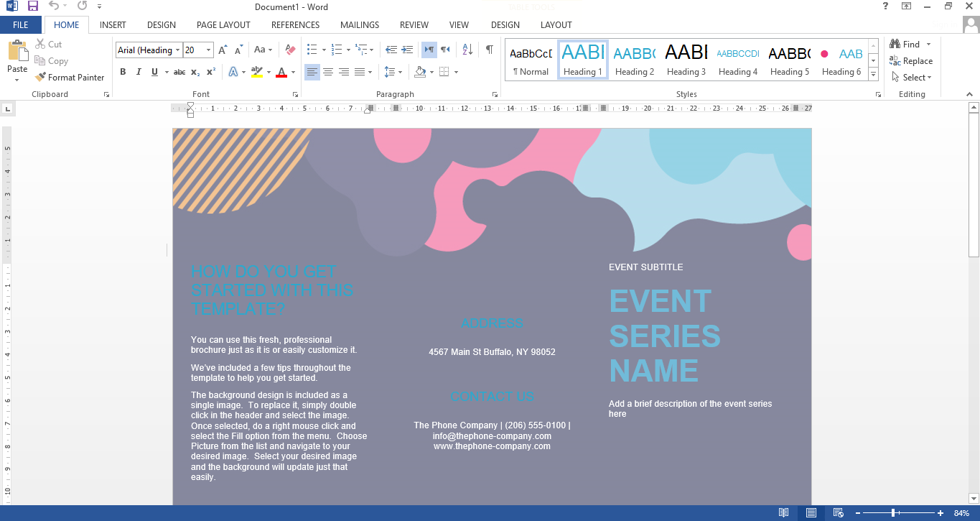Click the Strikethrough icon
The height and width of the screenshot is (521, 980).
point(178,71)
